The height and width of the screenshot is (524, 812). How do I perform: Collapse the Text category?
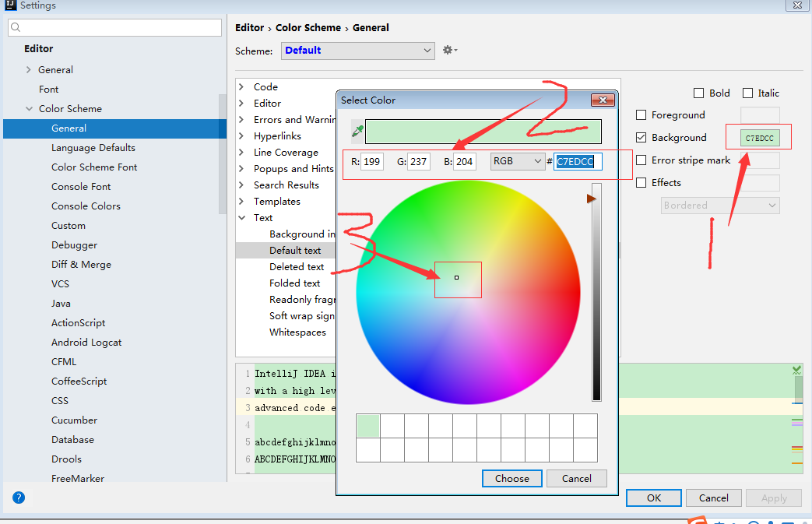pyautogui.click(x=242, y=218)
